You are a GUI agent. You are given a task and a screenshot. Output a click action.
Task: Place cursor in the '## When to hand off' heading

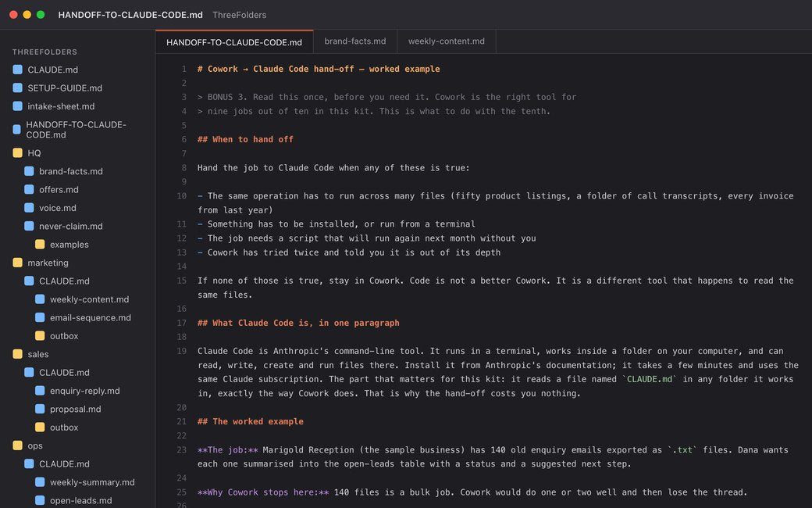[245, 139]
